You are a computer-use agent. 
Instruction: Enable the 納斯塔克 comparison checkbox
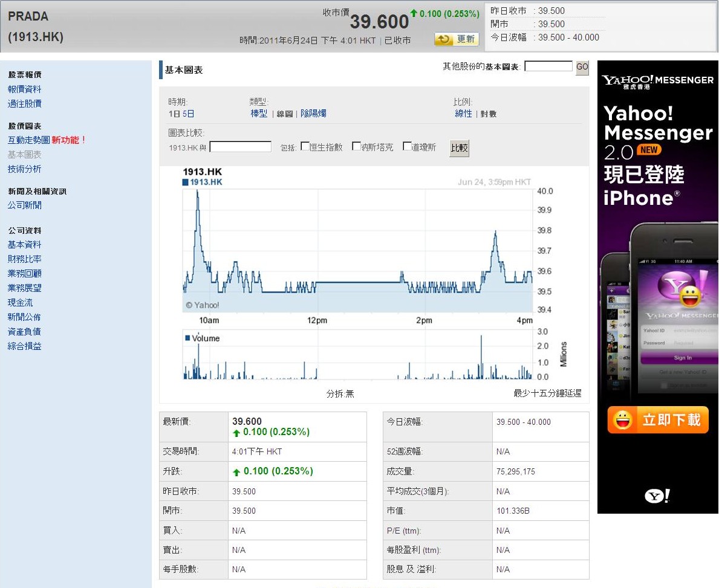[356, 146]
